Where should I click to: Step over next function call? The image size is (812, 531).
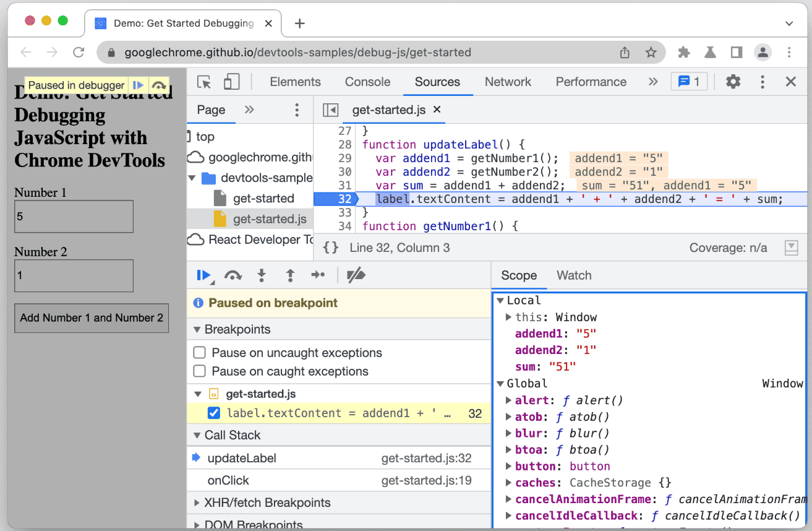233,275
